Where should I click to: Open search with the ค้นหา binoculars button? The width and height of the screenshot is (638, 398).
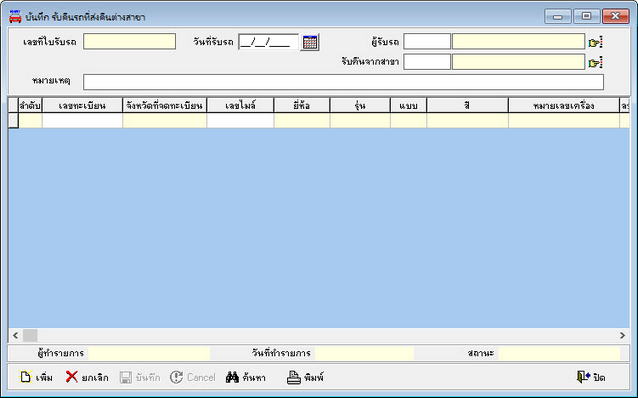pos(246,377)
